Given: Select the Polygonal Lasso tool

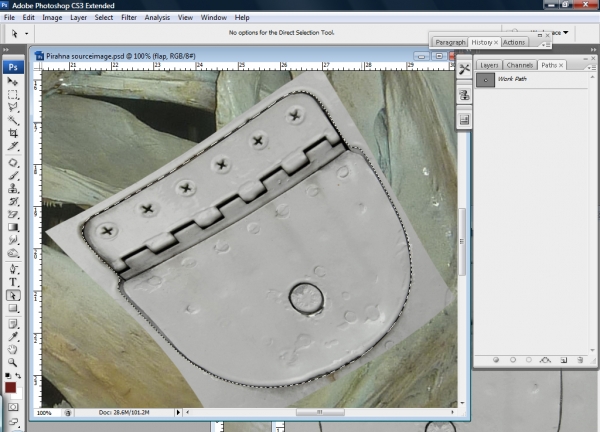Looking at the screenshot, I should point(13,108).
